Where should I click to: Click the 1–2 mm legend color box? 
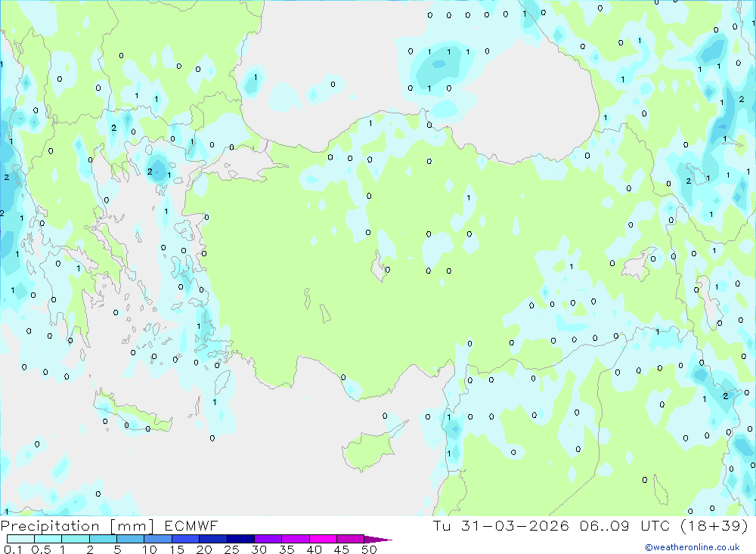click(x=76, y=539)
